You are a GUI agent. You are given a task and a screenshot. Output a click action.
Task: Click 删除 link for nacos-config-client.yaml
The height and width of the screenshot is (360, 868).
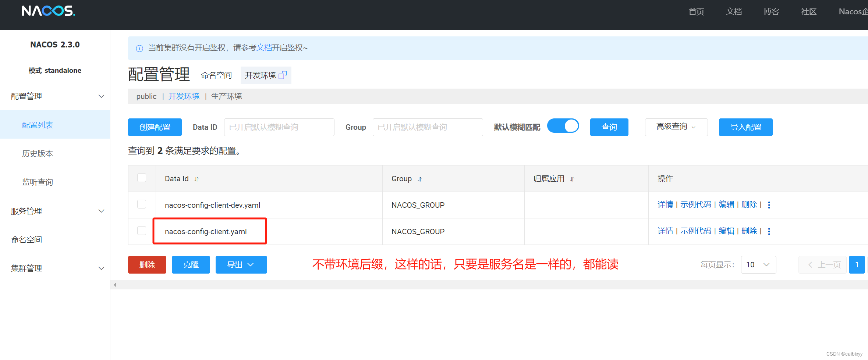click(749, 231)
